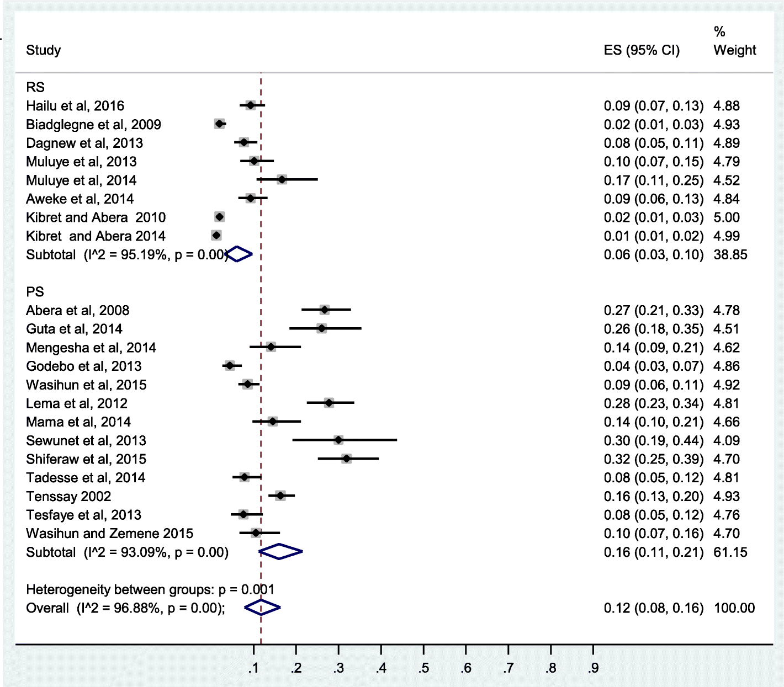Click study label 'Wasihun and Zemene 2015'
784x687 pixels.
pos(110,534)
